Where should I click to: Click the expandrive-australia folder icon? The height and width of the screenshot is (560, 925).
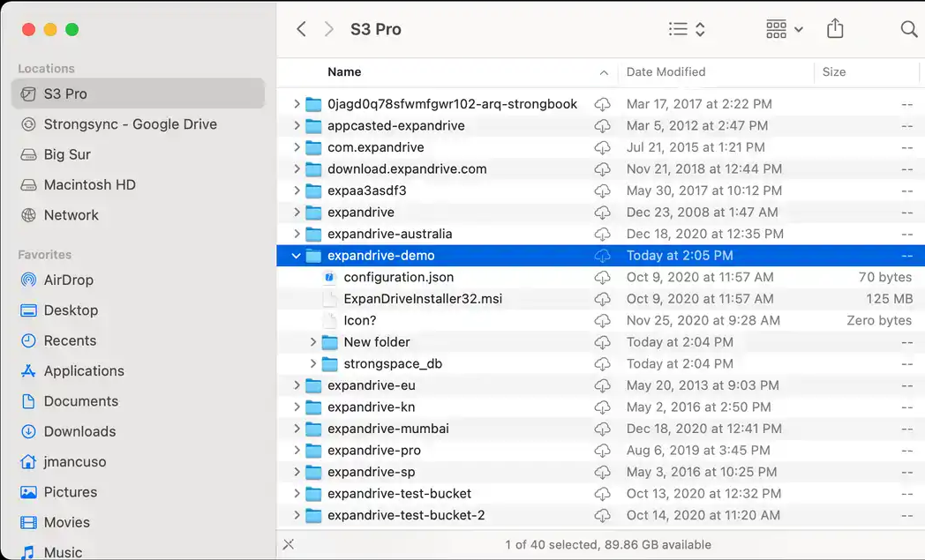(x=313, y=234)
